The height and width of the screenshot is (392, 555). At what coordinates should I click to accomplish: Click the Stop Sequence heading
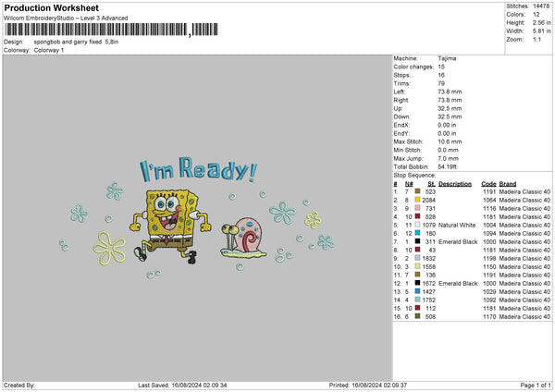pos(414,174)
